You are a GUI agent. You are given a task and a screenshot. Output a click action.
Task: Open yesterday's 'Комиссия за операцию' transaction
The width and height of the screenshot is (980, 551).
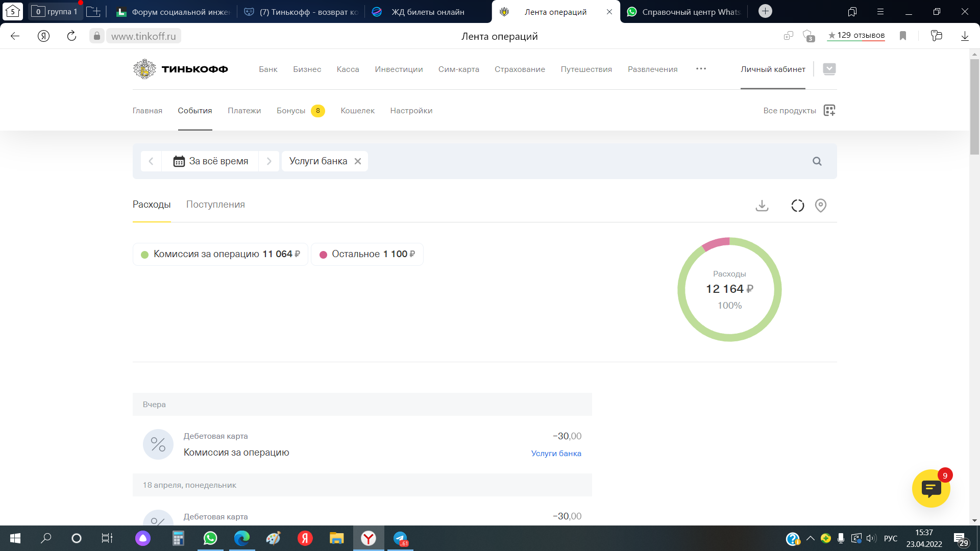[x=362, y=444]
